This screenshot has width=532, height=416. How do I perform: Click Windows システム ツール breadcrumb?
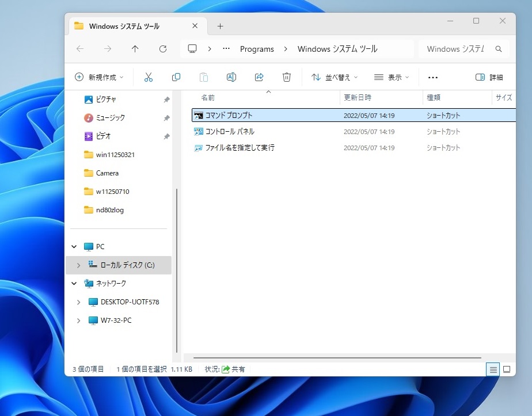[x=337, y=49]
